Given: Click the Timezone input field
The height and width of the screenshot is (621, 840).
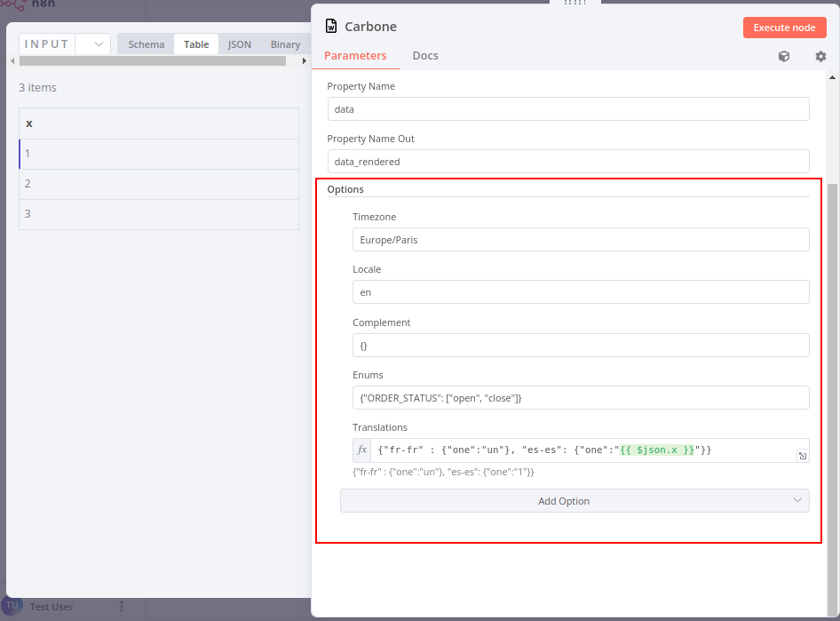Looking at the screenshot, I should pos(581,240).
